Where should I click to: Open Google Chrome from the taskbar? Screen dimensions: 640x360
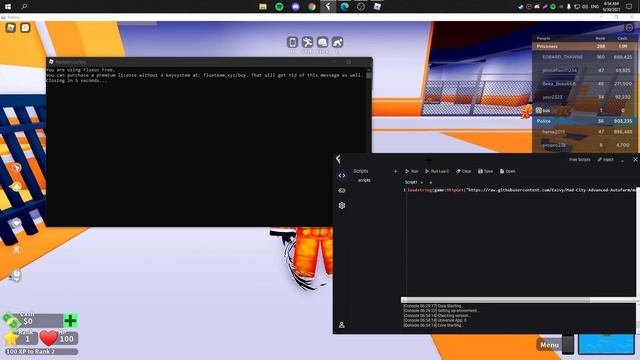point(312,7)
